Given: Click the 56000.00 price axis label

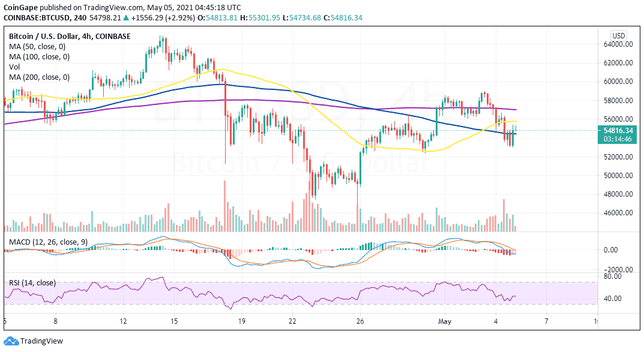Looking at the screenshot, I should tap(618, 119).
